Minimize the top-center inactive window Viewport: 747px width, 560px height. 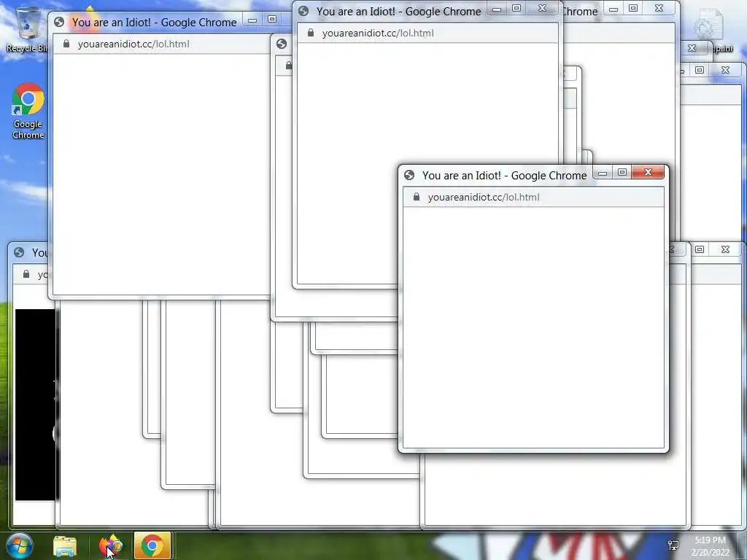coord(497,9)
